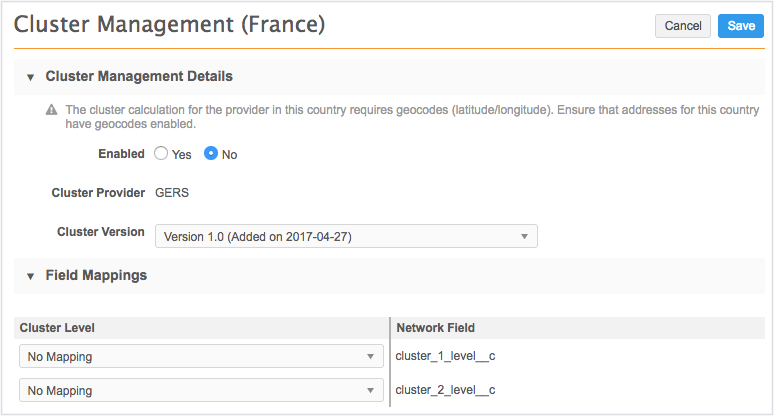
Task: Click the cluster_1_level__c network field text
Action: (x=446, y=356)
